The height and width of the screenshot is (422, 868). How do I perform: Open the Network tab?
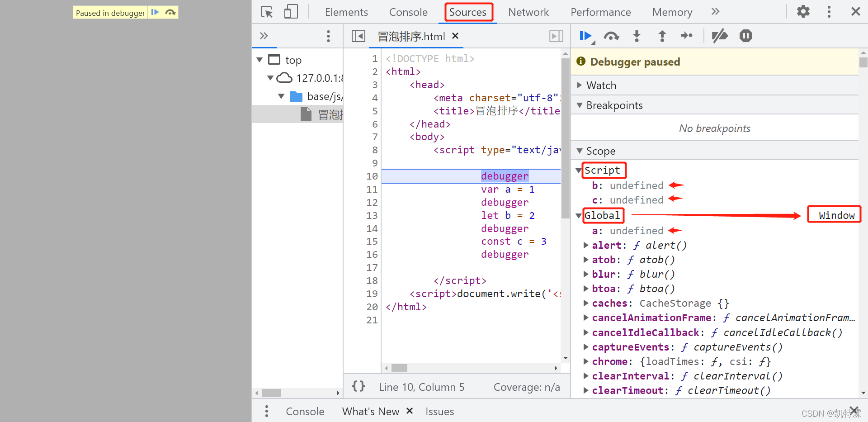tap(528, 12)
